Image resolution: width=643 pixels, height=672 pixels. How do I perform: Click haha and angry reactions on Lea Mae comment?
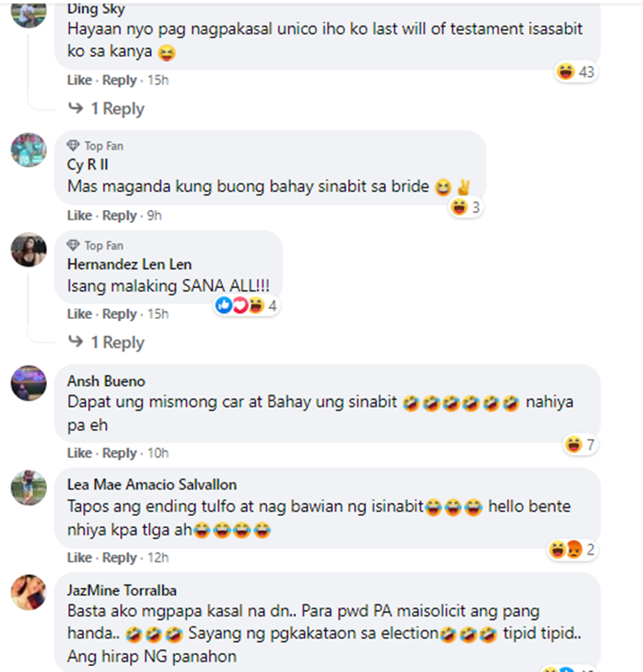click(573, 549)
